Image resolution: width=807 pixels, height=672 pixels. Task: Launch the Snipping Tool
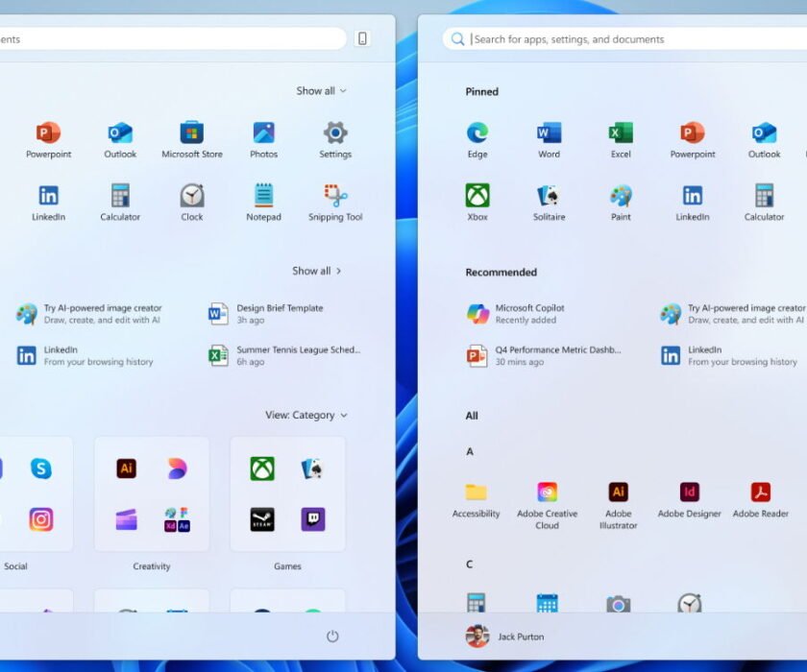click(335, 203)
